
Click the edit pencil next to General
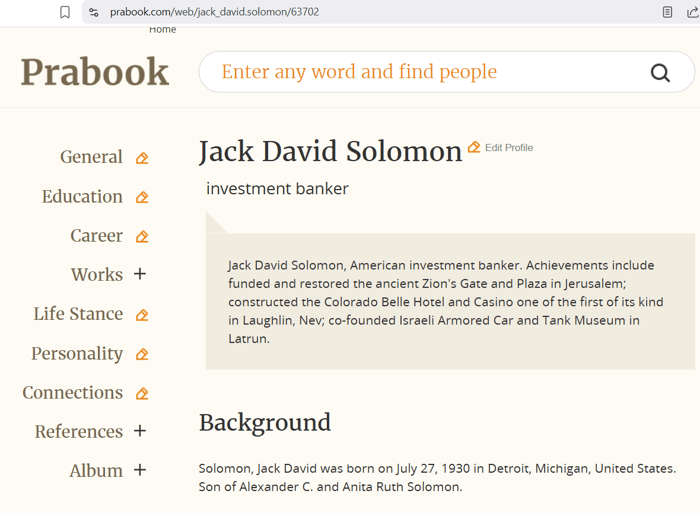pyautogui.click(x=142, y=158)
